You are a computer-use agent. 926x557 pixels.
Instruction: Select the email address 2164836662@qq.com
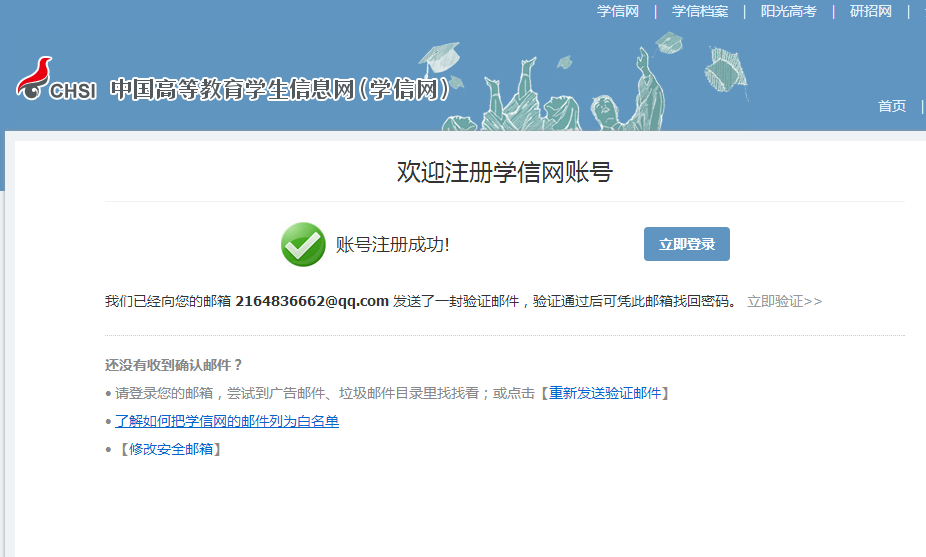click(x=312, y=301)
